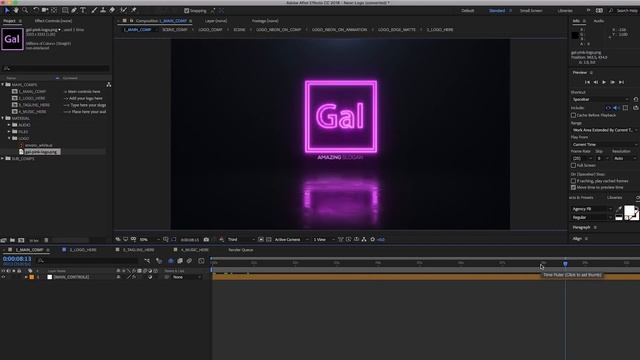
Task: Click the white fill color swatch
Action: click(x=629, y=210)
